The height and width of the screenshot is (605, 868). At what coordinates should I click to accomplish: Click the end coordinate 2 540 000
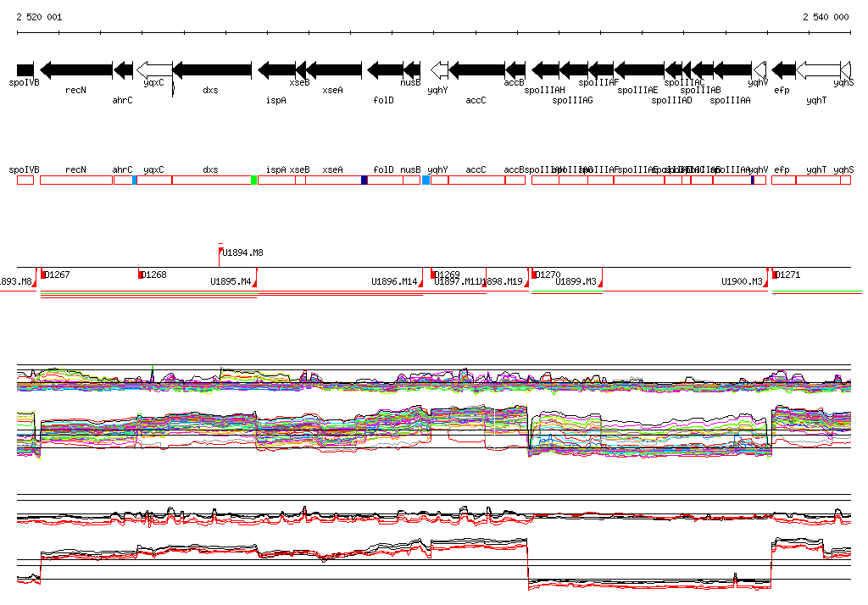[826, 17]
